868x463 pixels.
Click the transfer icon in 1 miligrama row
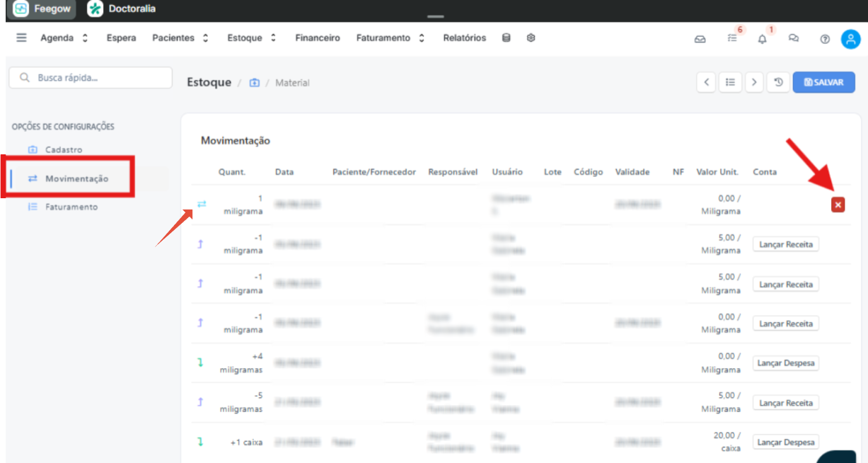[202, 204]
